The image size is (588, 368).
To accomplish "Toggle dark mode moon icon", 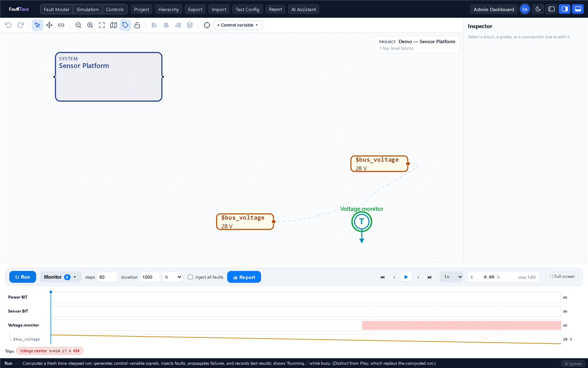I will tap(538, 9).
